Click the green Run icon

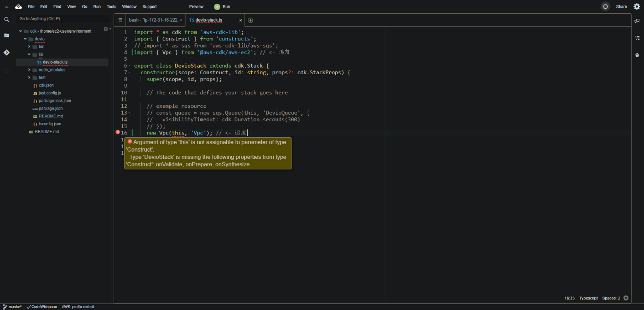click(x=217, y=6)
